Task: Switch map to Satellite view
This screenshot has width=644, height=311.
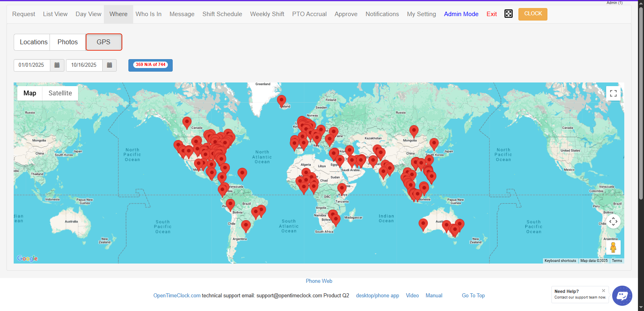Action: tap(60, 93)
